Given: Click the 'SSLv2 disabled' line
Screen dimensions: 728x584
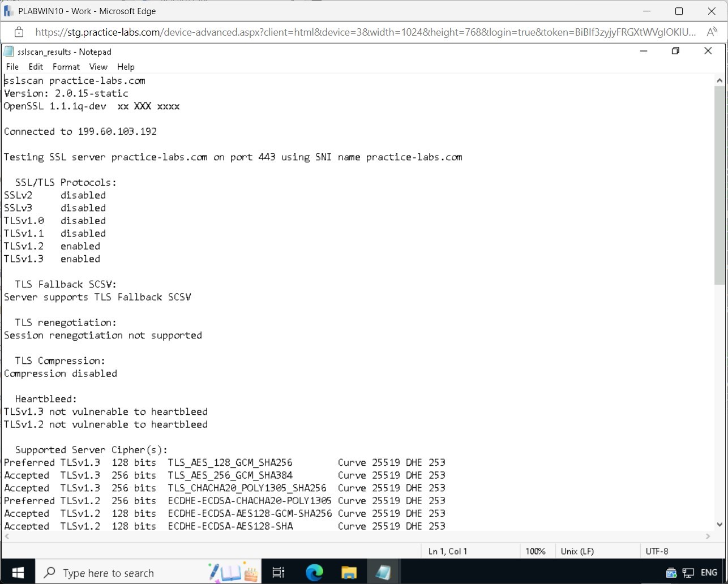Looking at the screenshot, I should 55,195.
